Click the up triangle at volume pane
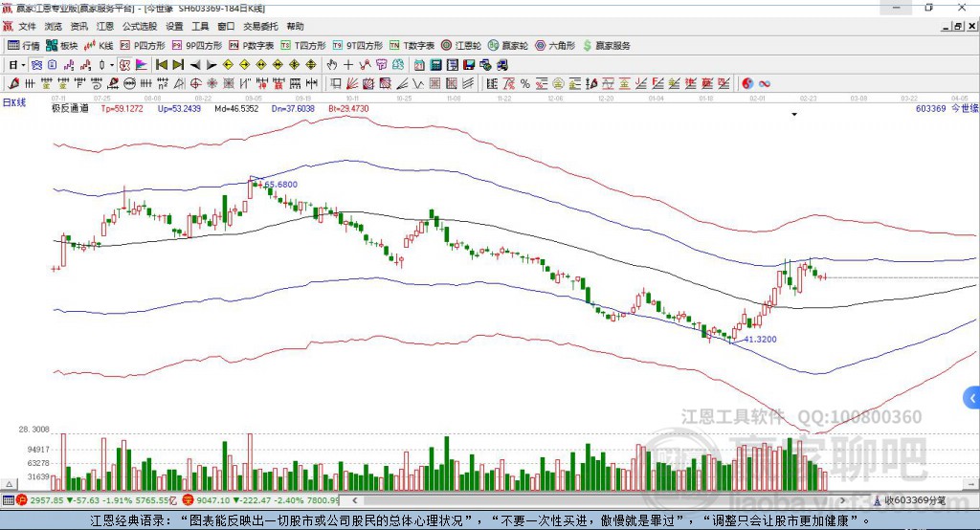 pyautogui.click(x=9, y=484)
